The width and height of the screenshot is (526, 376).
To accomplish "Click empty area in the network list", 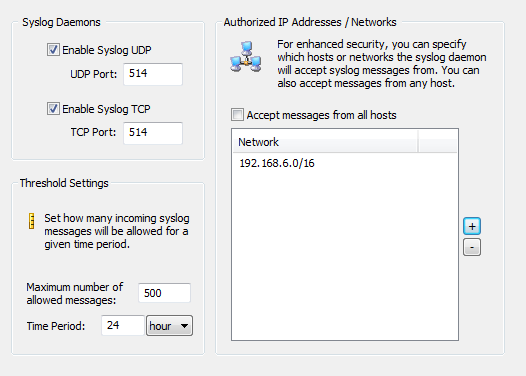I will pyautogui.click(x=345, y=255).
